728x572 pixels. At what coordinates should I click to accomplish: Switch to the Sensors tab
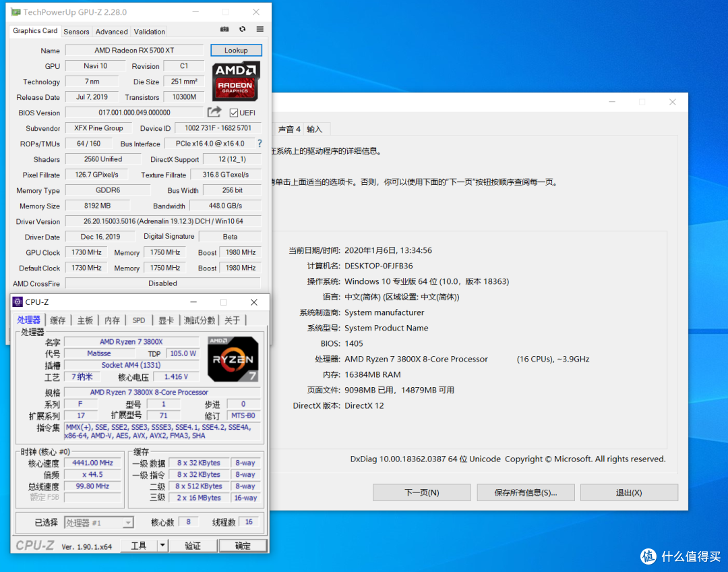click(x=76, y=32)
